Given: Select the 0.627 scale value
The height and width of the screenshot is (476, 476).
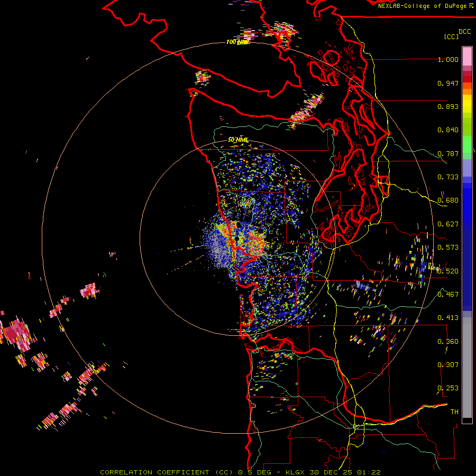Looking at the screenshot, I should tap(448, 224).
